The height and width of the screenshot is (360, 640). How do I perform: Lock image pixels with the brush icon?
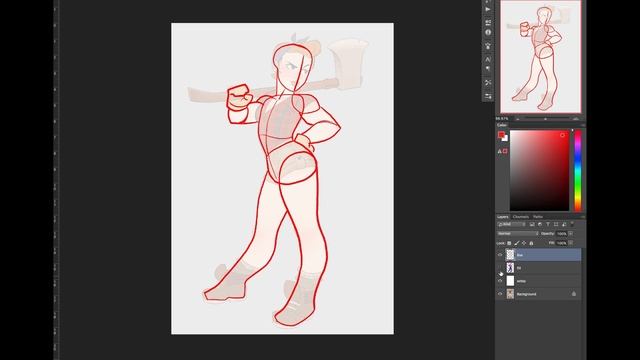pos(516,243)
